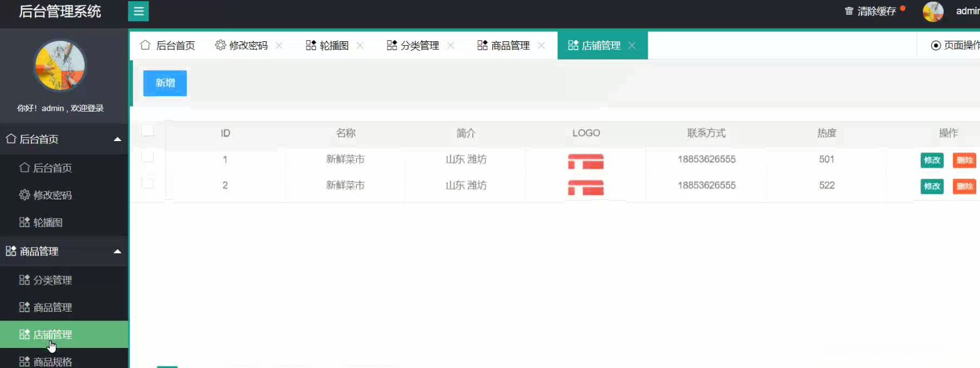Click the 名称 column header
The height and width of the screenshot is (368, 980).
coord(345,133)
